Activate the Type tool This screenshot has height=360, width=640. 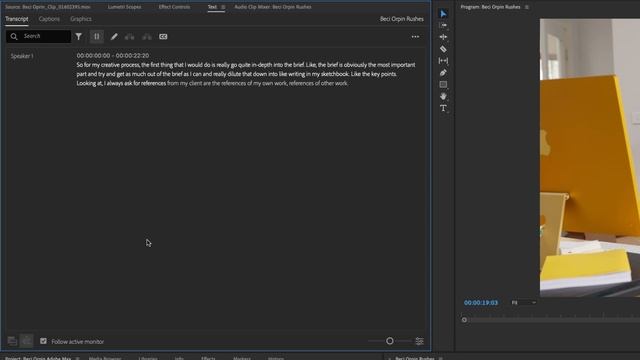(443, 108)
